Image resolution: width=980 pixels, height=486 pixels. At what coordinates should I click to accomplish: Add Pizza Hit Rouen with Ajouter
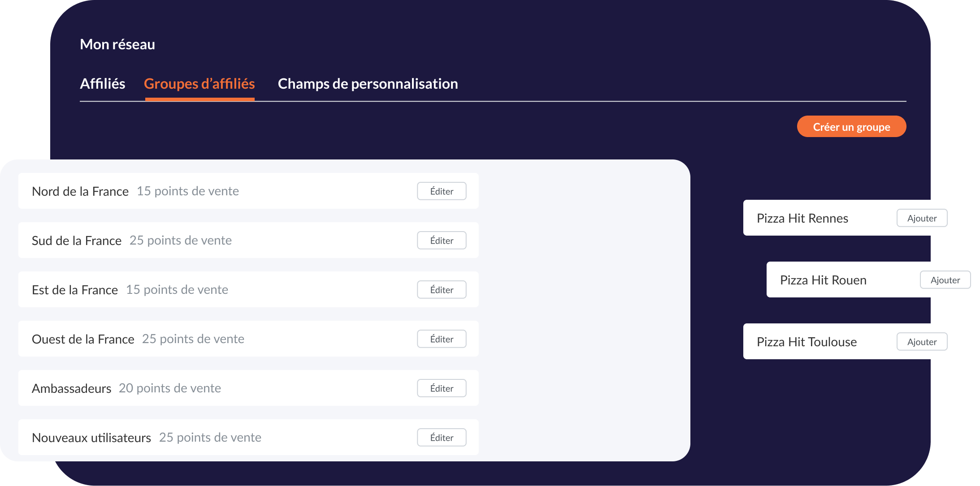[945, 280]
